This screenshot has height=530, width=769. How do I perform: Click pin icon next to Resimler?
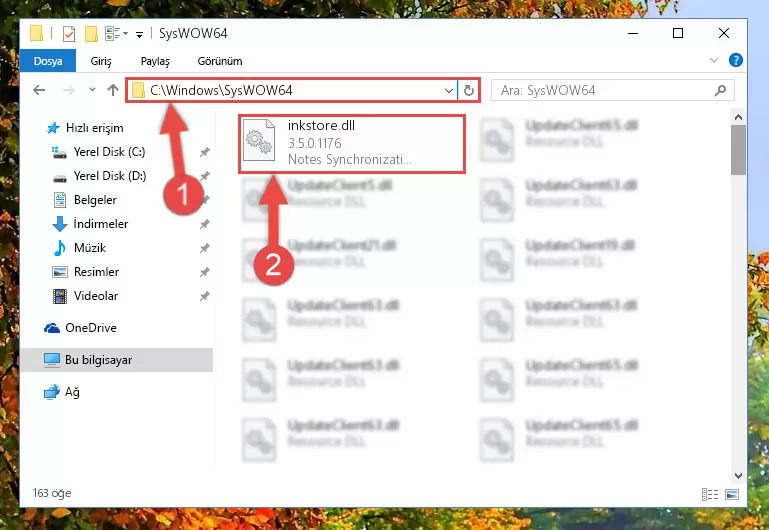click(205, 273)
